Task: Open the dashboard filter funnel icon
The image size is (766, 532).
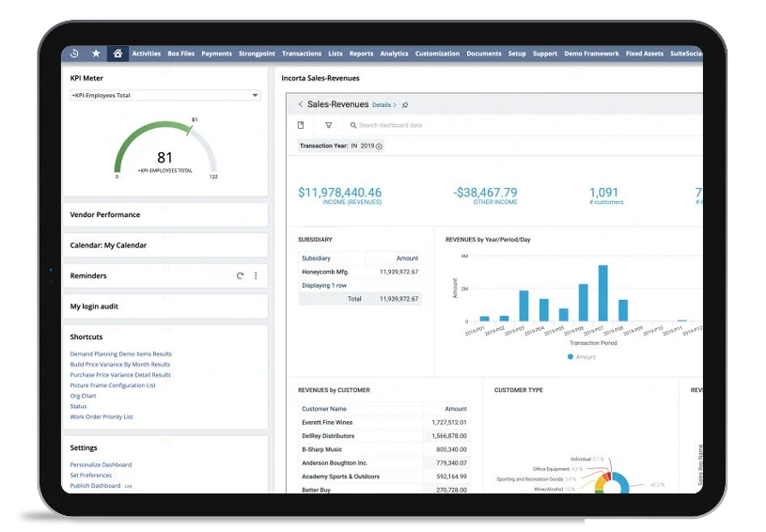Action: (329, 125)
